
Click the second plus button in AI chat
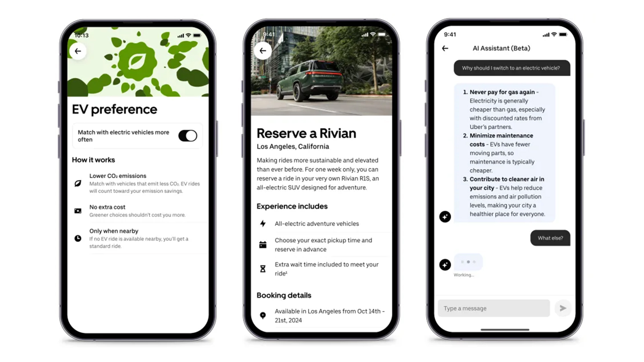click(x=445, y=264)
